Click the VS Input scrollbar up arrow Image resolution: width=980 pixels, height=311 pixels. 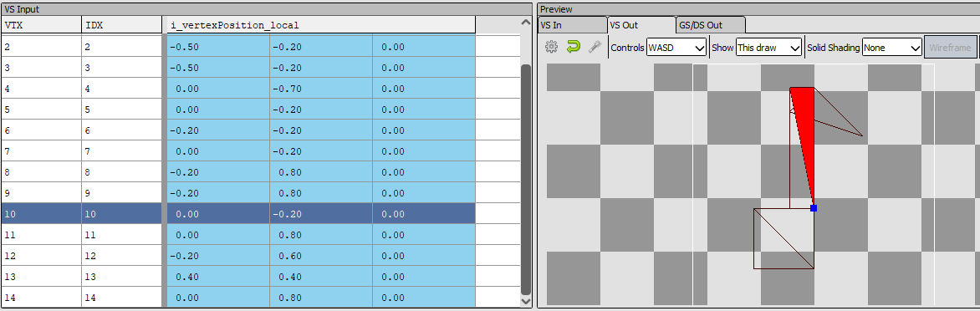tap(526, 23)
